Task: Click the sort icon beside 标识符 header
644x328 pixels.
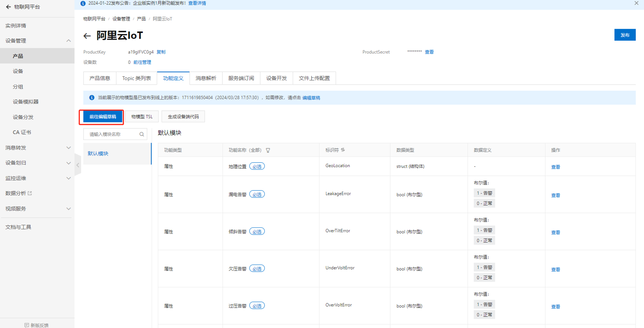Action: 343,150
